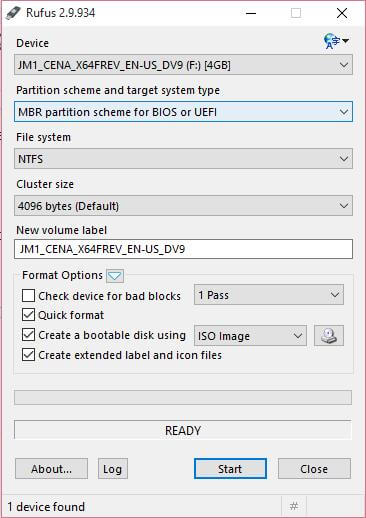Click the select ISO image disc icon

pos(329,336)
